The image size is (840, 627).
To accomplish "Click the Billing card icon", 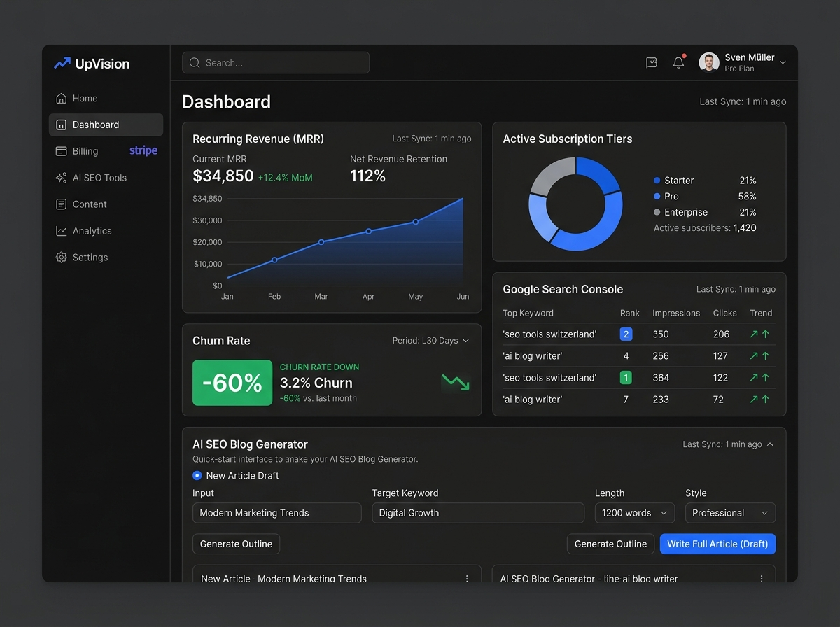I will tap(61, 151).
